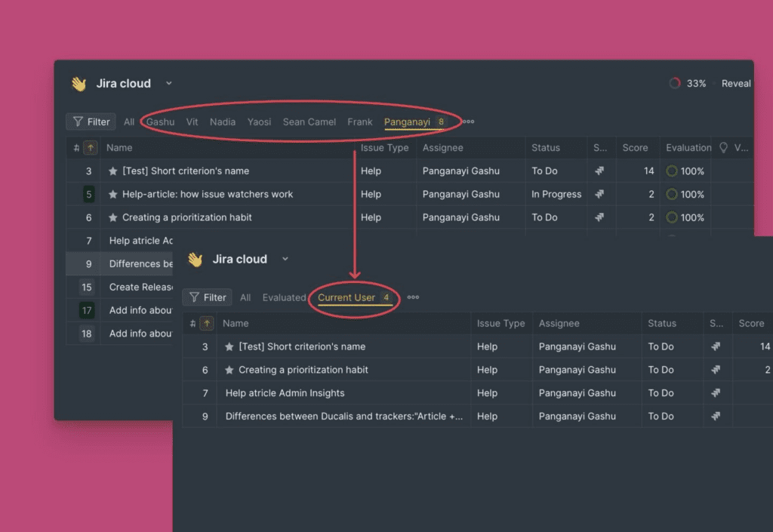Select the Panganayi assignee filter tab
773x532 pixels.
pyautogui.click(x=408, y=121)
